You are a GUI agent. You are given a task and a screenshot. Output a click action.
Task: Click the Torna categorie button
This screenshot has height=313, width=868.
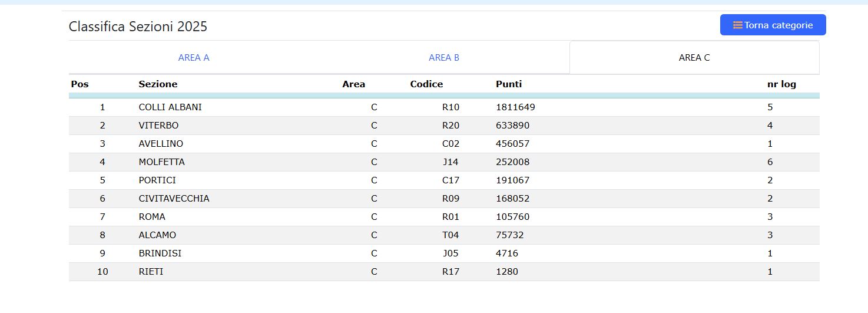[773, 25]
